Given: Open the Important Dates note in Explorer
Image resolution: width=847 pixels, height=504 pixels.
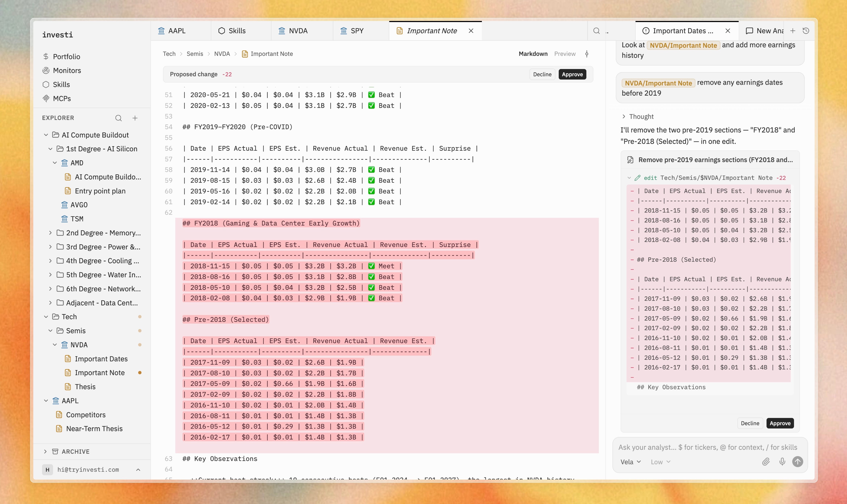Looking at the screenshot, I should point(101,359).
